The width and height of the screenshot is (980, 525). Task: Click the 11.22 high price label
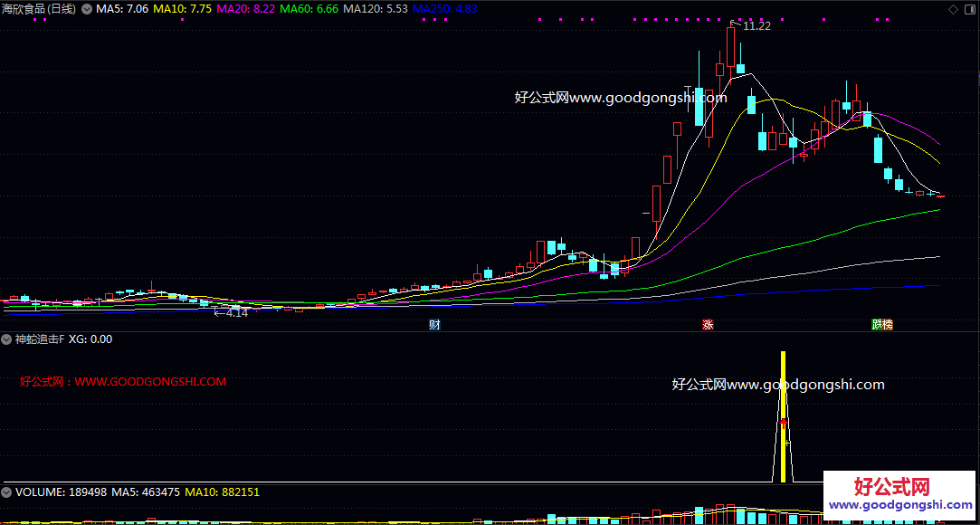click(756, 26)
